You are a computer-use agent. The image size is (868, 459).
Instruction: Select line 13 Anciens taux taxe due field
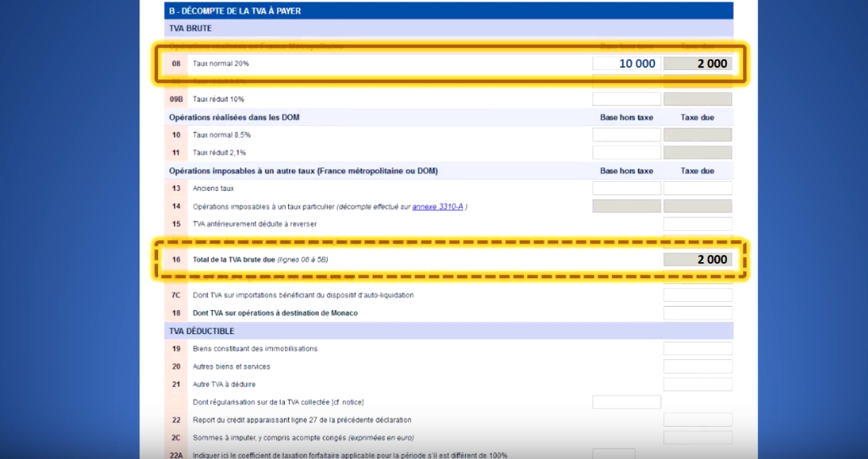697,189
